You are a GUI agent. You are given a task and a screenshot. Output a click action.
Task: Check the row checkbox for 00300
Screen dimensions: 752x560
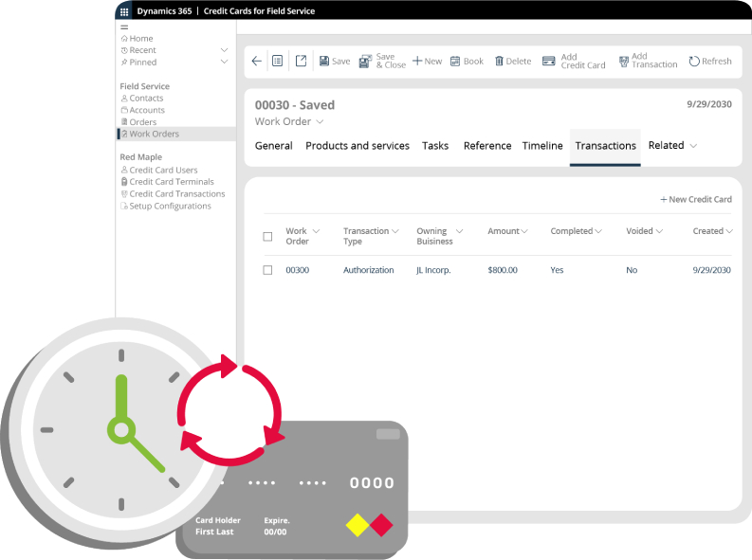click(267, 270)
